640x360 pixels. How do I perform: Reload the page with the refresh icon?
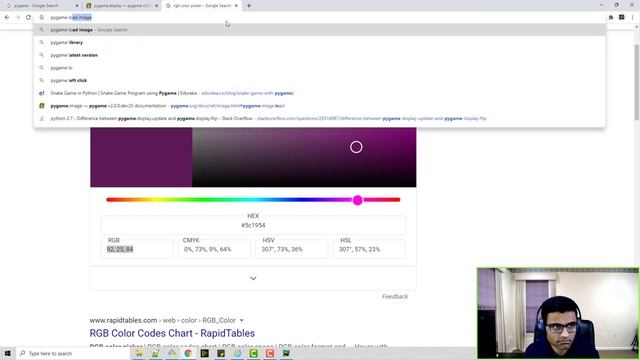28,18
